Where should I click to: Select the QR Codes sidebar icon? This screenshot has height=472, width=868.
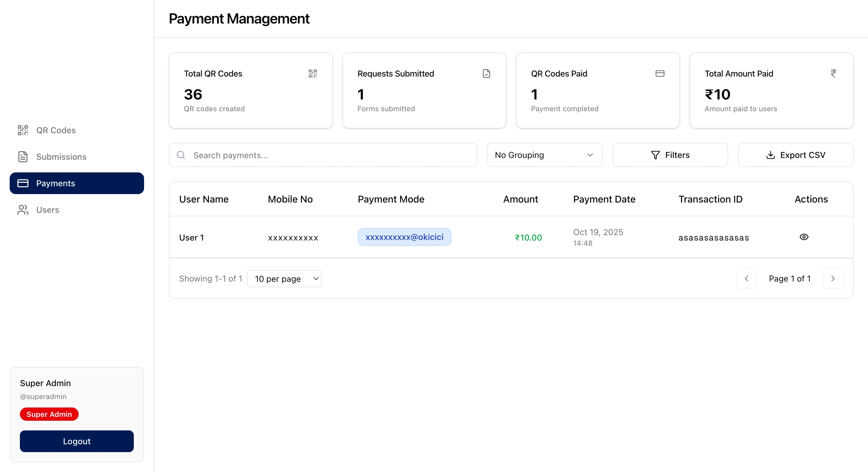click(x=22, y=130)
